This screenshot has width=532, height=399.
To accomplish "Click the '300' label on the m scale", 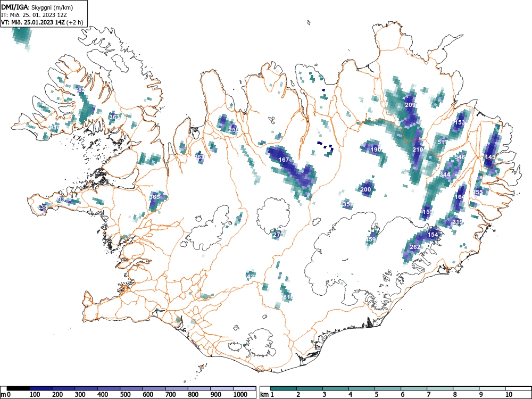I will click(x=80, y=395).
